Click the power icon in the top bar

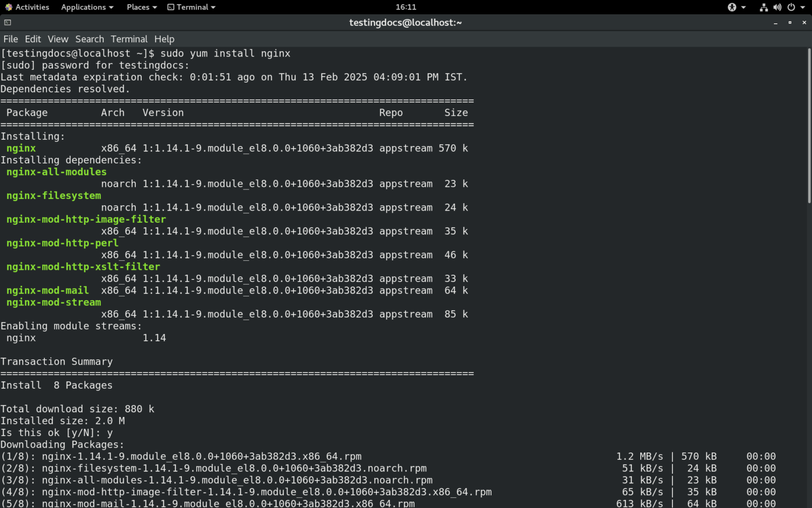coord(791,7)
